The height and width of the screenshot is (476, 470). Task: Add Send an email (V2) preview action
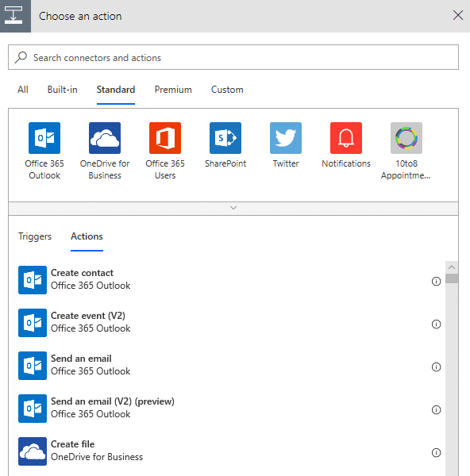pyautogui.click(x=223, y=409)
